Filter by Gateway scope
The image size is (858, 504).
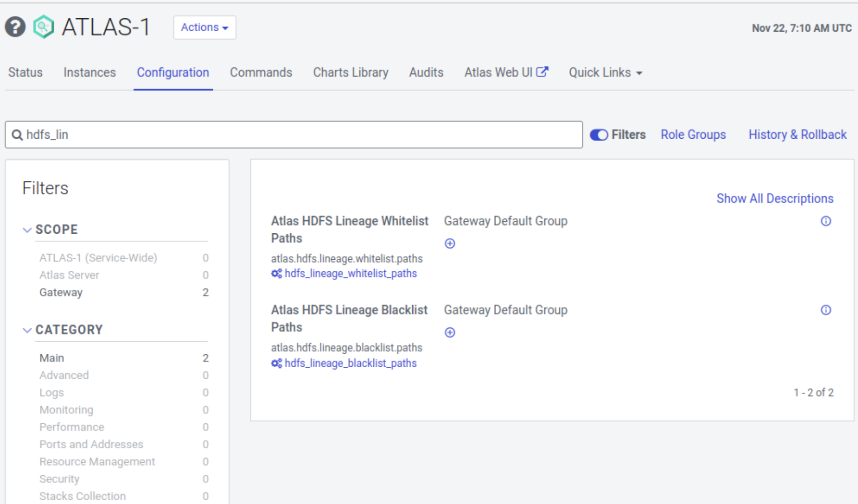pyautogui.click(x=61, y=292)
